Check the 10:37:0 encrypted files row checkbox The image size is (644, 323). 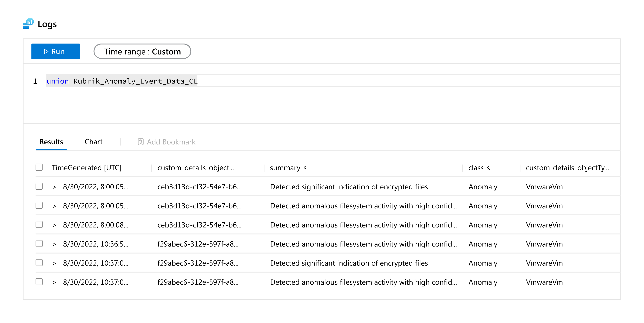[x=39, y=263]
